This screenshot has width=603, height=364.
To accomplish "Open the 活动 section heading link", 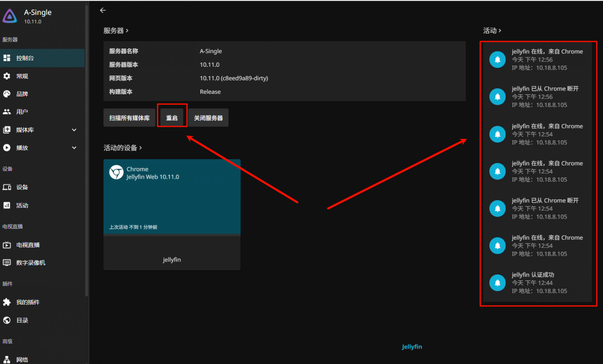I will click(x=492, y=31).
